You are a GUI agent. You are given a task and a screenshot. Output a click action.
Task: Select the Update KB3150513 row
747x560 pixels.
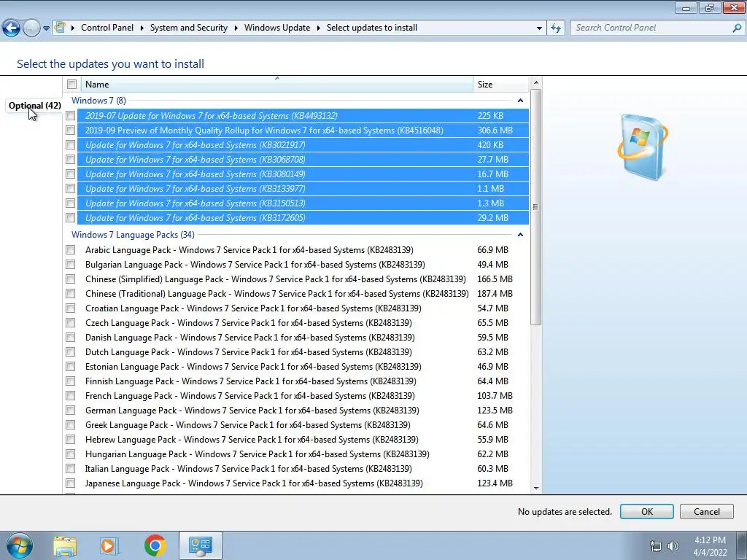click(303, 203)
